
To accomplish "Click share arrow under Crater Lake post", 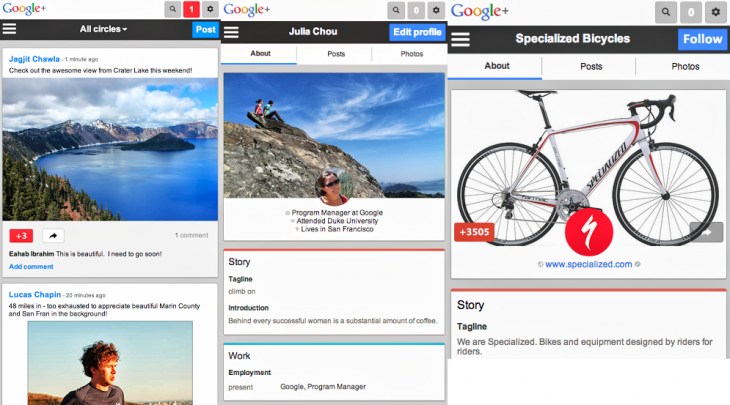I will 52,235.
